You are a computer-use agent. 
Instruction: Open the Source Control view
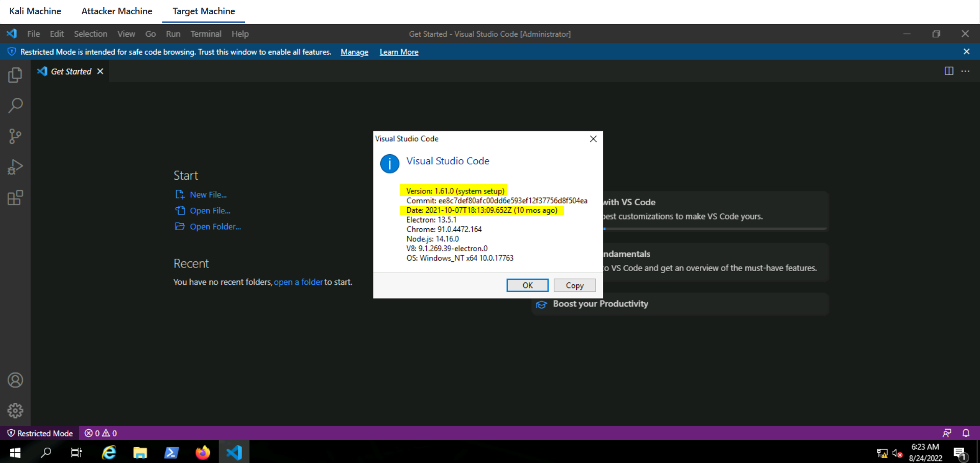pyautogui.click(x=15, y=136)
